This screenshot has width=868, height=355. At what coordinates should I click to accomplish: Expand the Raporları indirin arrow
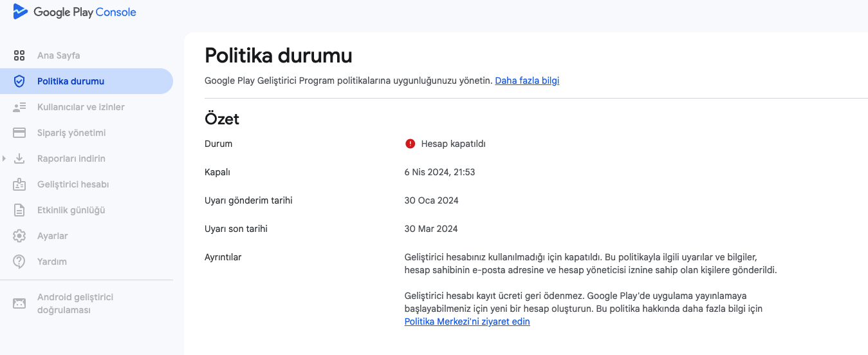[x=4, y=158]
